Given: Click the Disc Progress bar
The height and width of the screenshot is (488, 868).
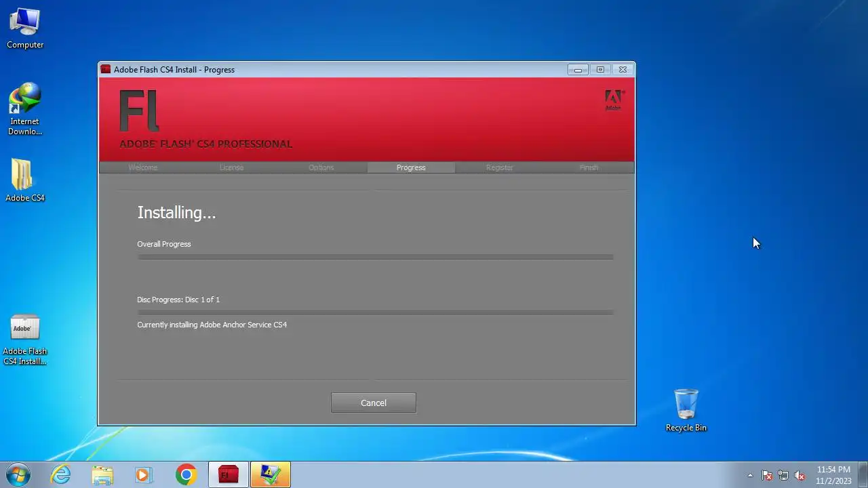Looking at the screenshot, I should [x=375, y=312].
